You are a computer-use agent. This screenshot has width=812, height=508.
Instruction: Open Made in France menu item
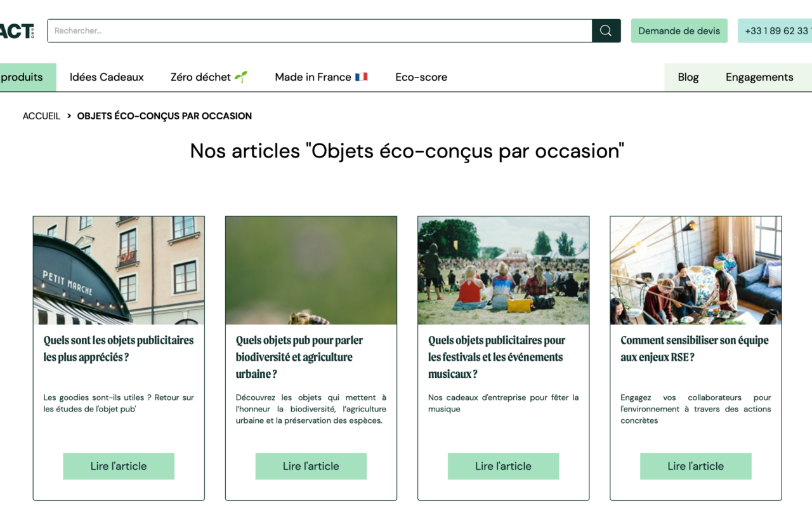[x=321, y=77]
